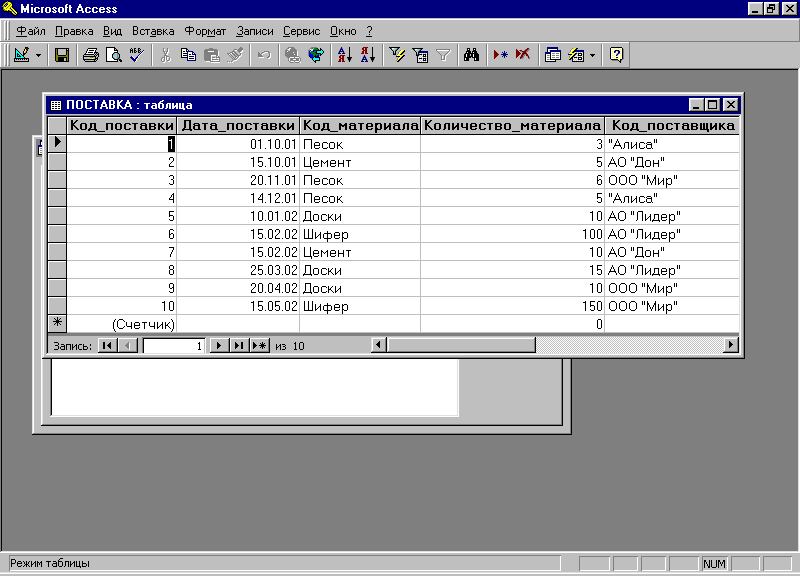Apply Filter by Selection icon
This screenshot has width=800, height=576.
tap(397, 55)
